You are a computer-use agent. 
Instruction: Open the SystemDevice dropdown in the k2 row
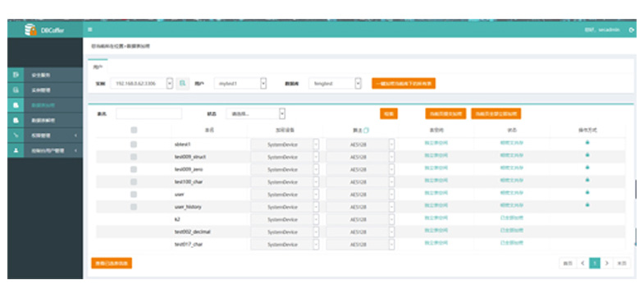(x=285, y=219)
